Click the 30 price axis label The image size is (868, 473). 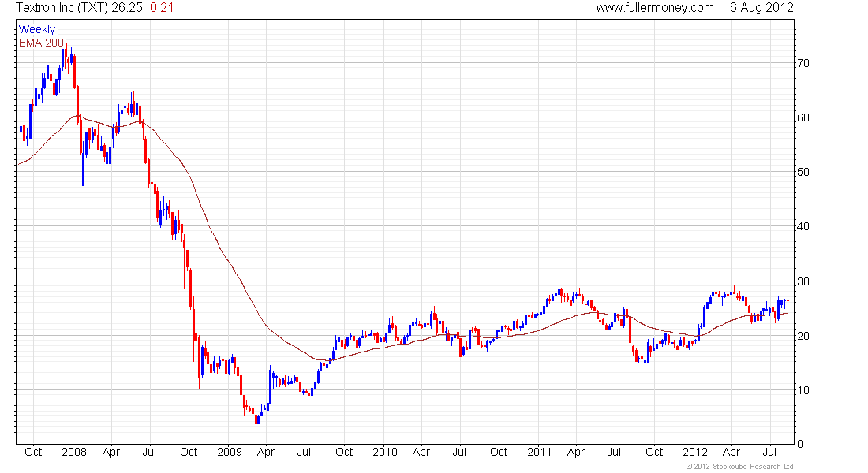point(803,281)
